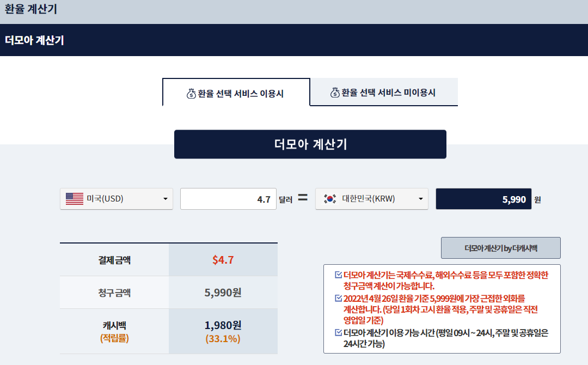Click the 캐시백 (적립률) row label

114,332
